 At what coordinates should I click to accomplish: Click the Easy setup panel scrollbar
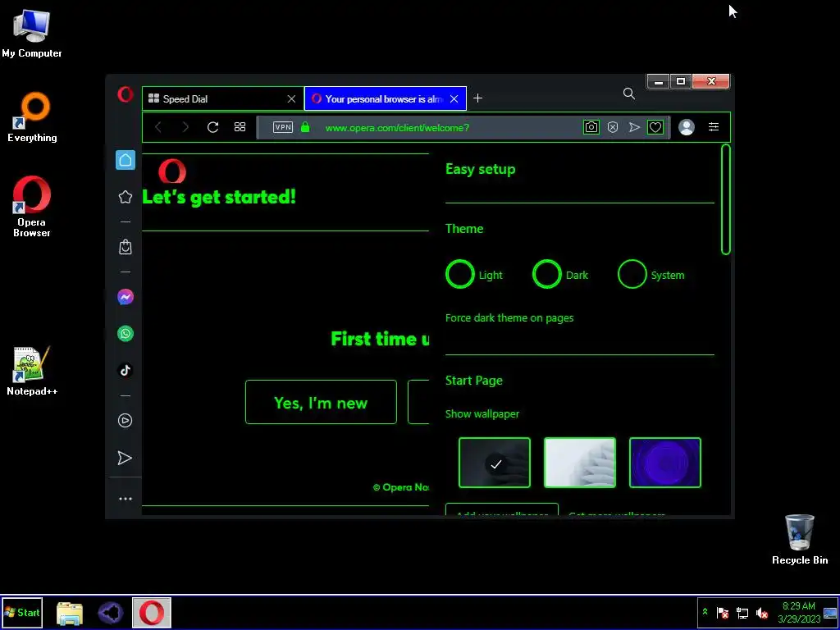(x=726, y=199)
